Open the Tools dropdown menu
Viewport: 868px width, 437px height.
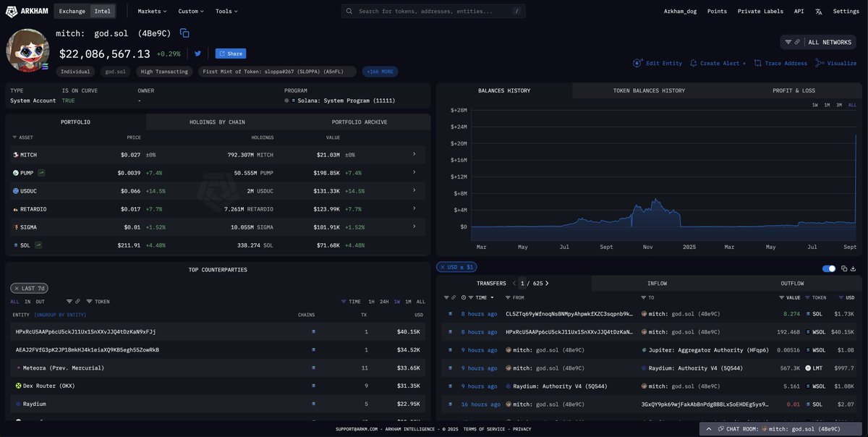[x=226, y=12]
